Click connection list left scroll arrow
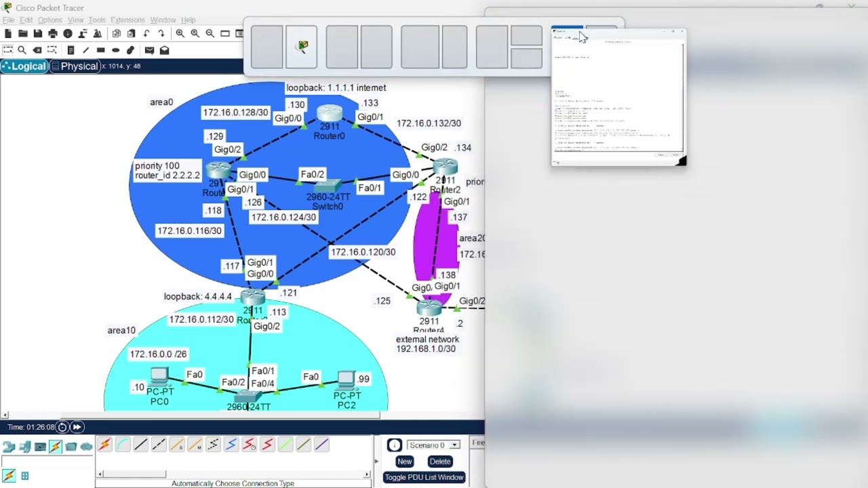868x488 pixels. click(x=98, y=474)
